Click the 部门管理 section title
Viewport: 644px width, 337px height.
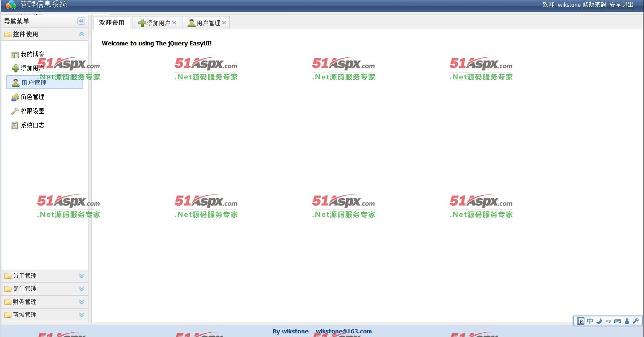pyautogui.click(x=25, y=289)
